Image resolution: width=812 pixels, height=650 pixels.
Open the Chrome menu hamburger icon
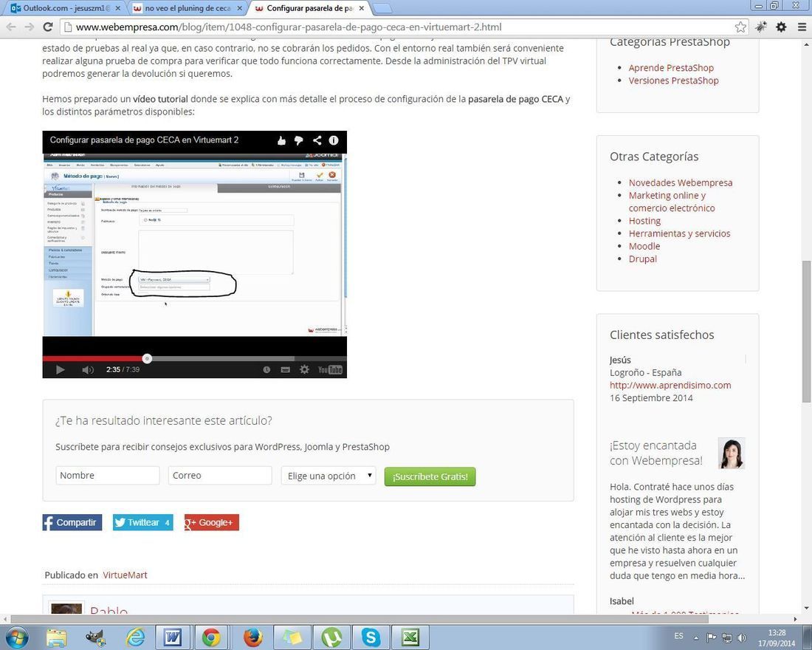click(x=802, y=27)
